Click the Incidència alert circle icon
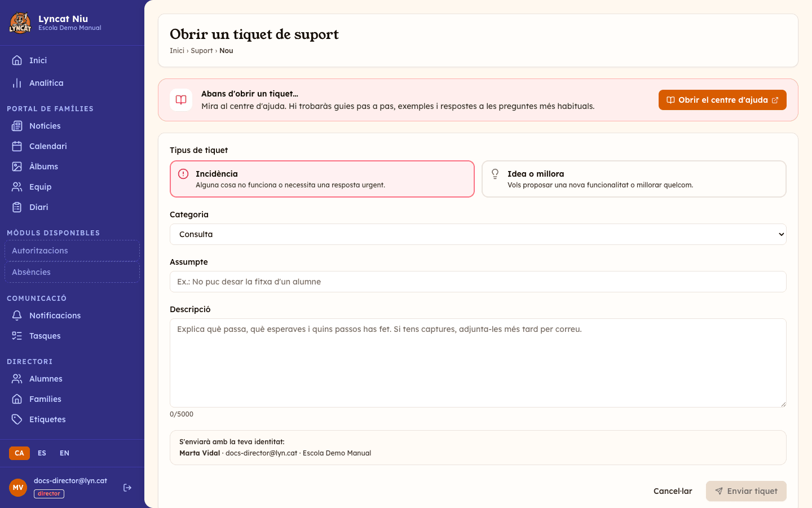812x508 pixels. [183, 174]
